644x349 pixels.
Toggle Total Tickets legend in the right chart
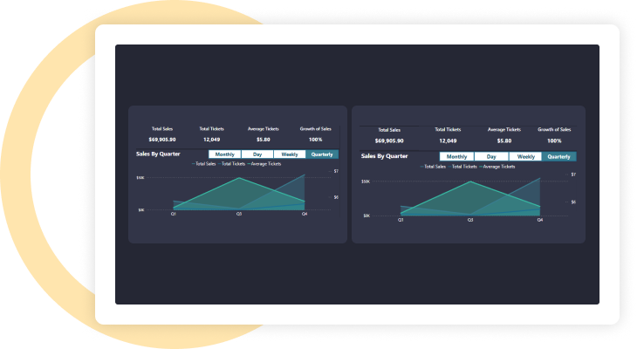point(463,166)
